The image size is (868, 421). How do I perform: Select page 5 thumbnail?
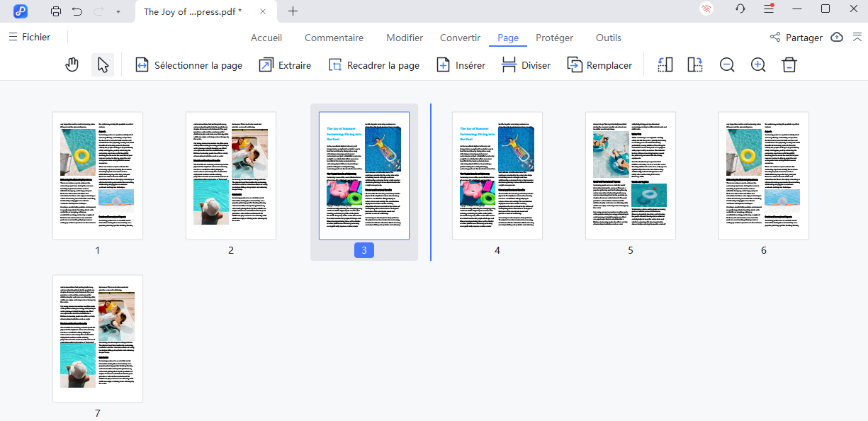click(630, 176)
